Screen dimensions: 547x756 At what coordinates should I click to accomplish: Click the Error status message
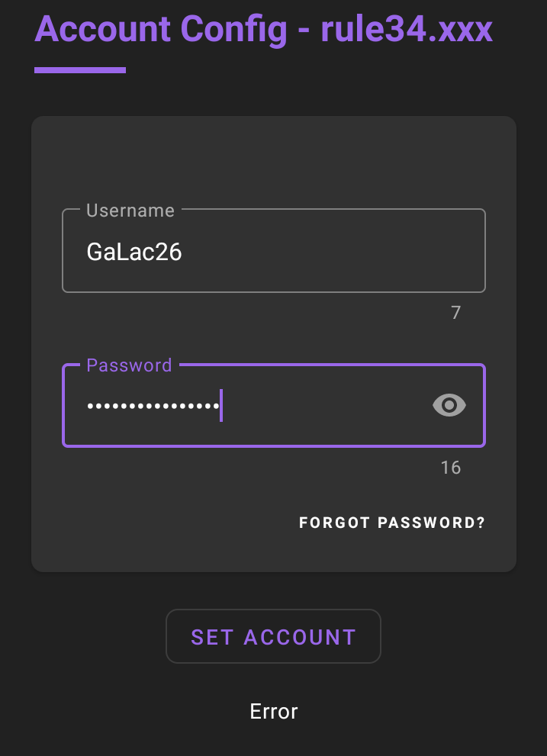[273, 711]
